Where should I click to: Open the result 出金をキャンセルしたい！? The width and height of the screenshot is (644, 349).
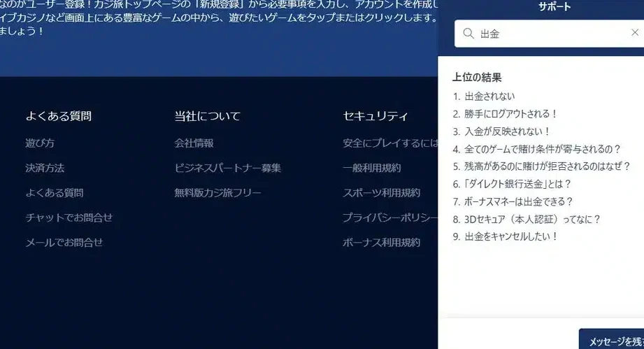[511, 236]
